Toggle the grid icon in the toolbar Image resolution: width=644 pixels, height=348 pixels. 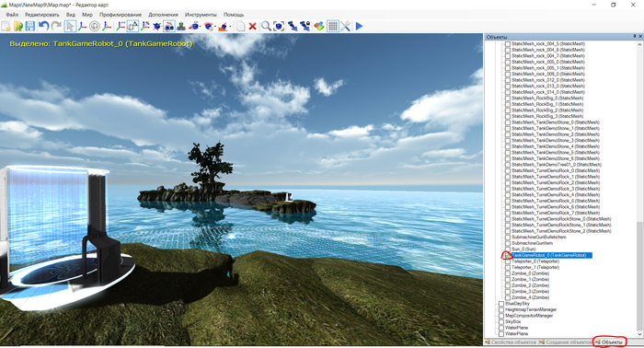tap(333, 27)
